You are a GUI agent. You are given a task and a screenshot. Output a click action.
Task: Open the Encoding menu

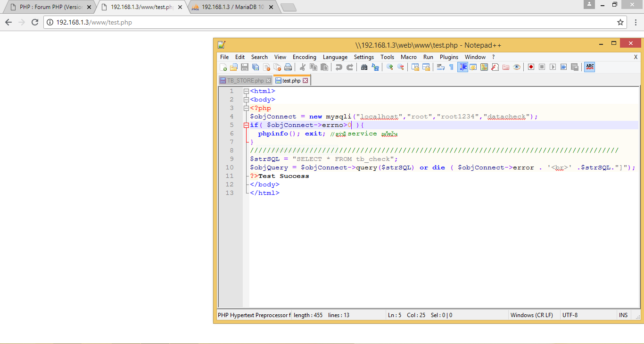(304, 57)
